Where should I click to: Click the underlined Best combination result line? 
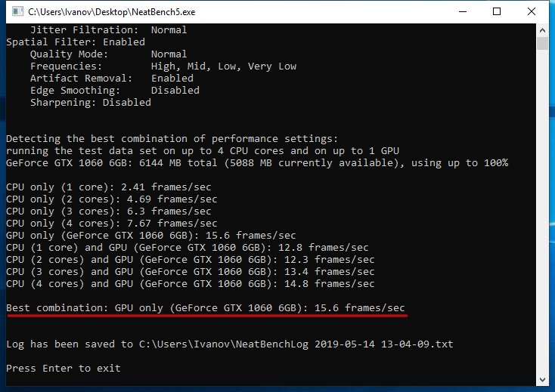click(x=206, y=308)
